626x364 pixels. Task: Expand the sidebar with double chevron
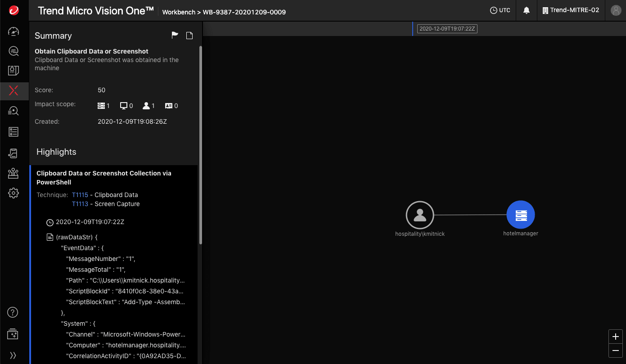pos(14,355)
